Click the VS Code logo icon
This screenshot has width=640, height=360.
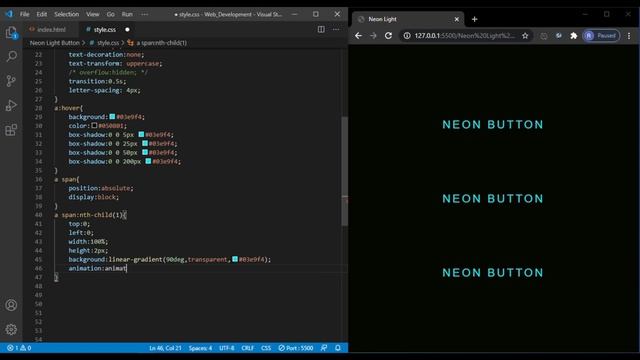click(9, 14)
